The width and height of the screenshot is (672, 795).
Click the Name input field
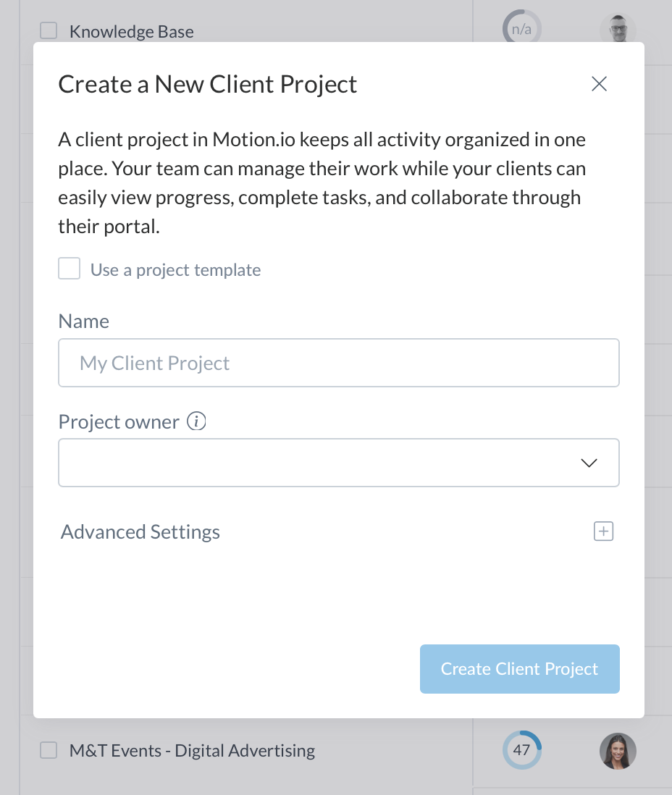tap(338, 363)
